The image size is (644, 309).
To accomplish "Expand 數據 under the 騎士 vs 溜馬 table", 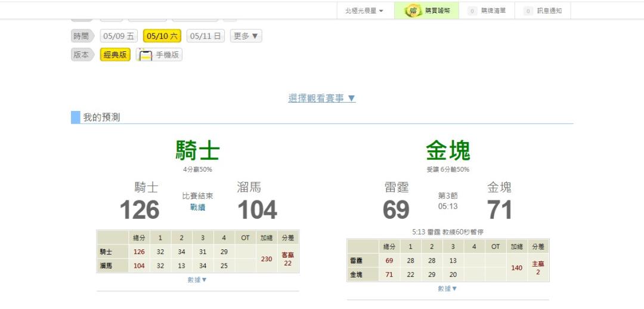I will pos(197,279).
